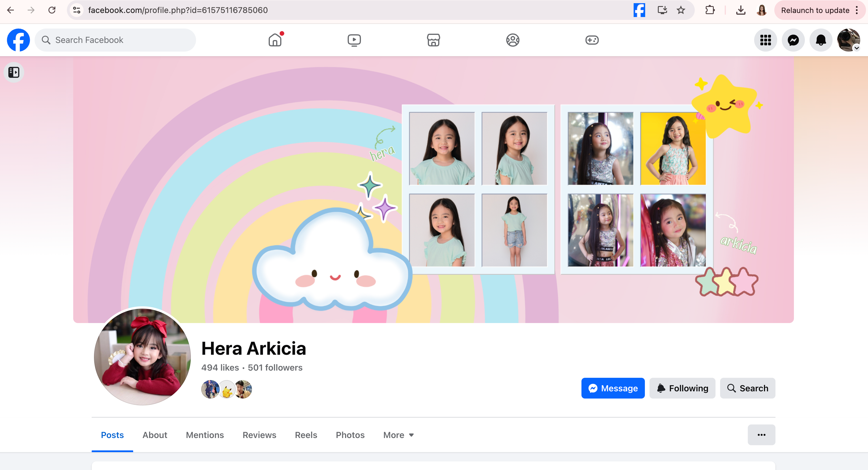This screenshot has width=868, height=470.
Task: Open the Facebook menu grid icon
Action: (x=765, y=40)
